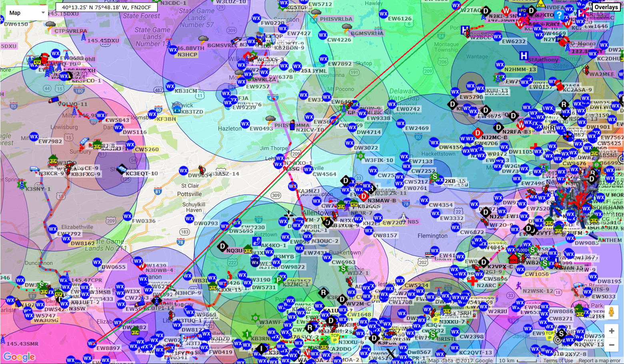Viewport: 624px width, 364px height.
Task: Open the Terms of Use link
Action: pos(558,361)
